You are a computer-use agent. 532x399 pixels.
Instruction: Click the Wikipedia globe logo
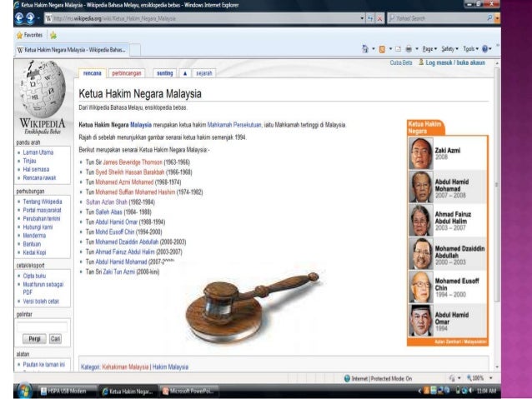coord(43,90)
